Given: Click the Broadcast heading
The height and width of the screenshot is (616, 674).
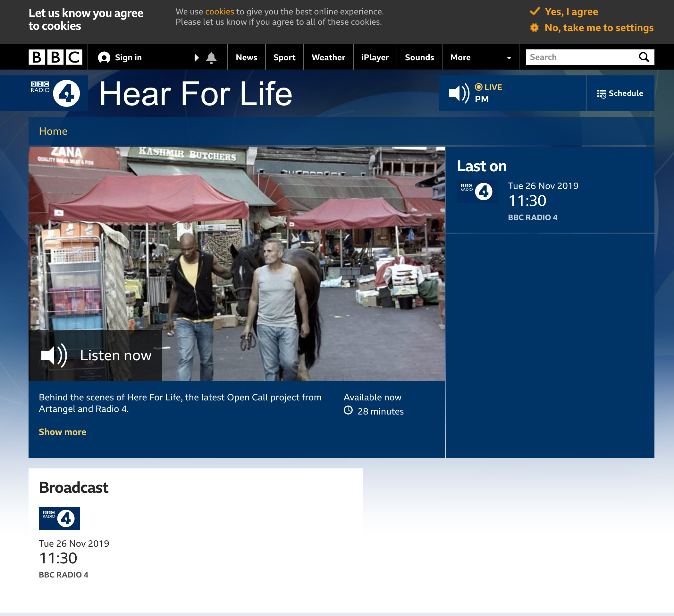Looking at the screenshot, I should click(x=73, y=488).
